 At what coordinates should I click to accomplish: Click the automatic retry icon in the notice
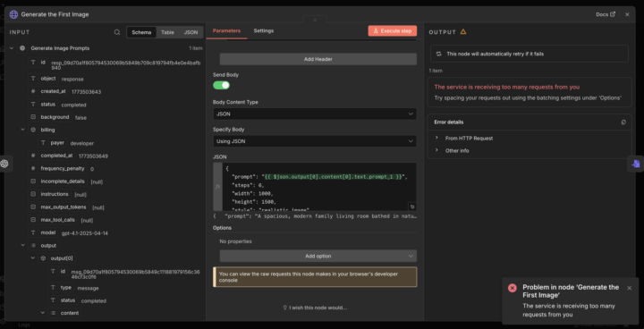point(438,54)
